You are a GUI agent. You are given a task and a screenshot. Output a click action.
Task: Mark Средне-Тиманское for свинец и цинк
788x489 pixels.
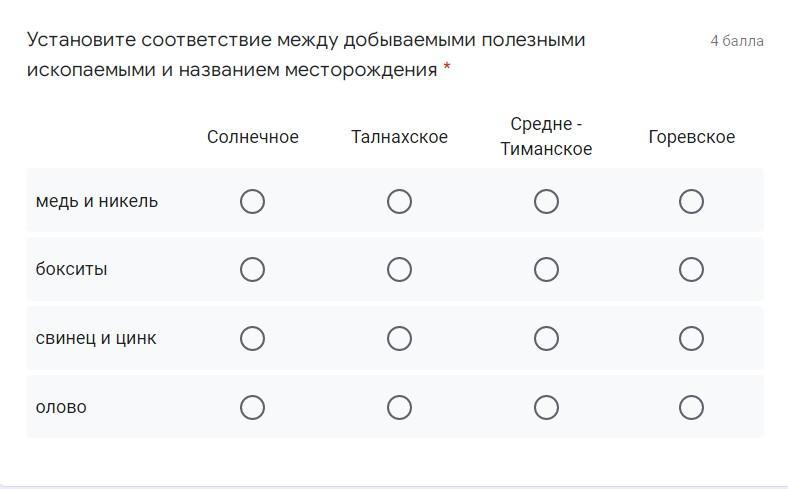point(546,339)
